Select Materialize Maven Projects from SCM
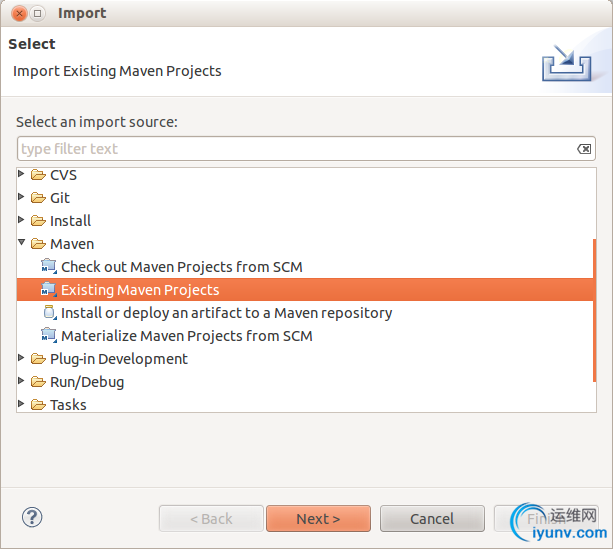This screenshot has width=613, height=549. click(x=186, y=336)
